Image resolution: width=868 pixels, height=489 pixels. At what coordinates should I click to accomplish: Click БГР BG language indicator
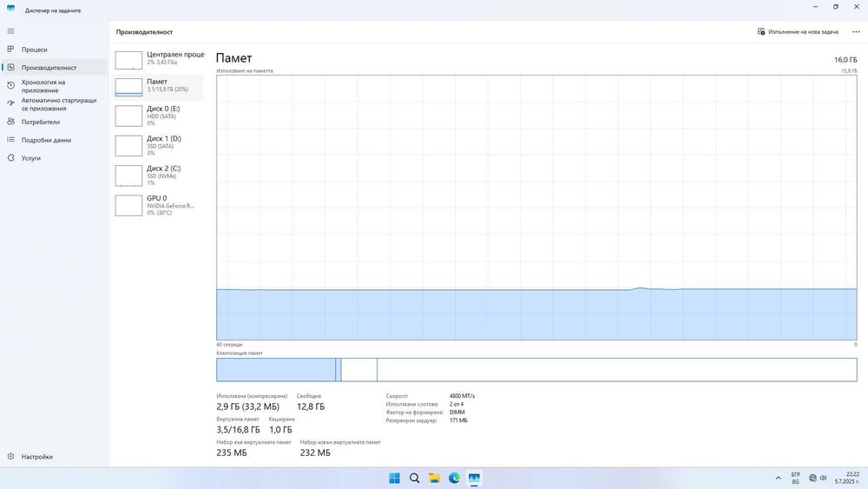795,478
